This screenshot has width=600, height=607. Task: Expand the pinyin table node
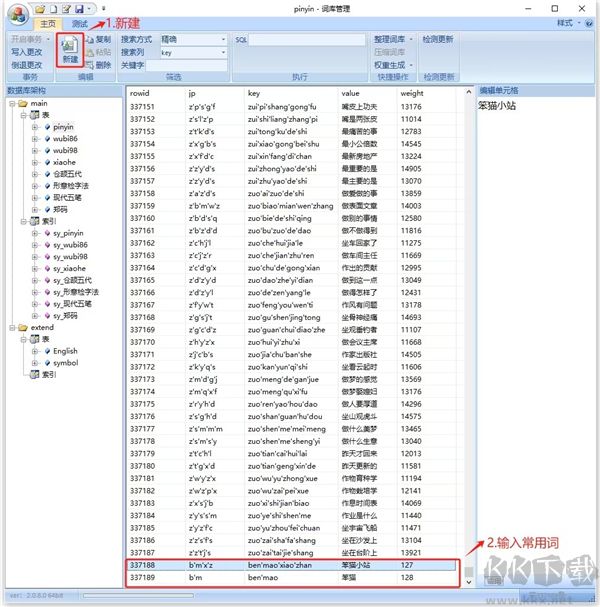coord(35,127)
